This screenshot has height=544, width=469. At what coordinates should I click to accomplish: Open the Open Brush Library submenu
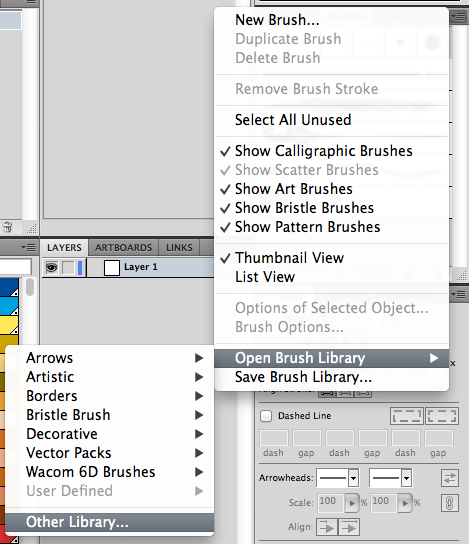tap(331, 358)
